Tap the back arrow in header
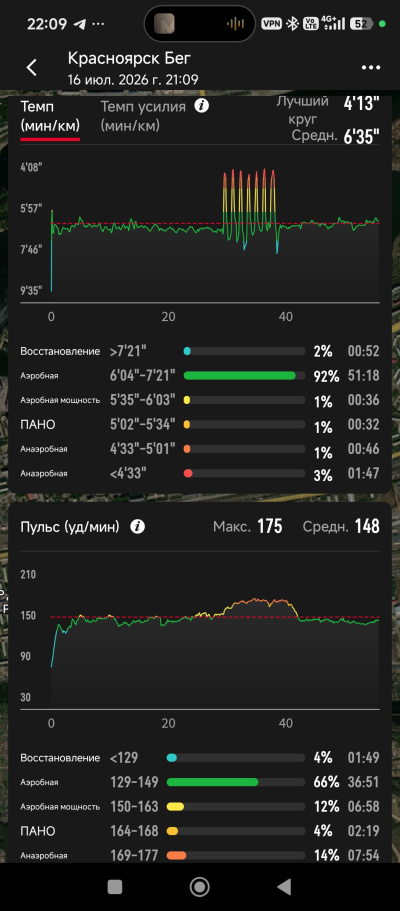Screen dimensions: 400x911 (31, 67)
